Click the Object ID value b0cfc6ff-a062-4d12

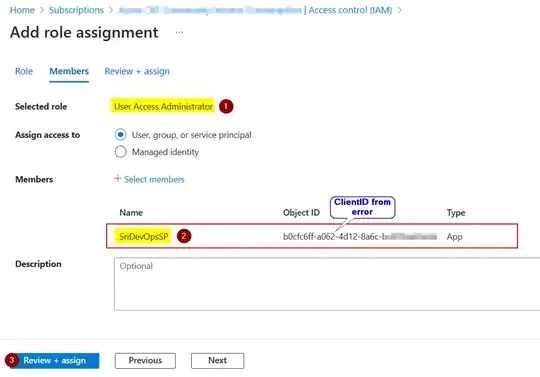pyautogui.click(x=360, y=237)
